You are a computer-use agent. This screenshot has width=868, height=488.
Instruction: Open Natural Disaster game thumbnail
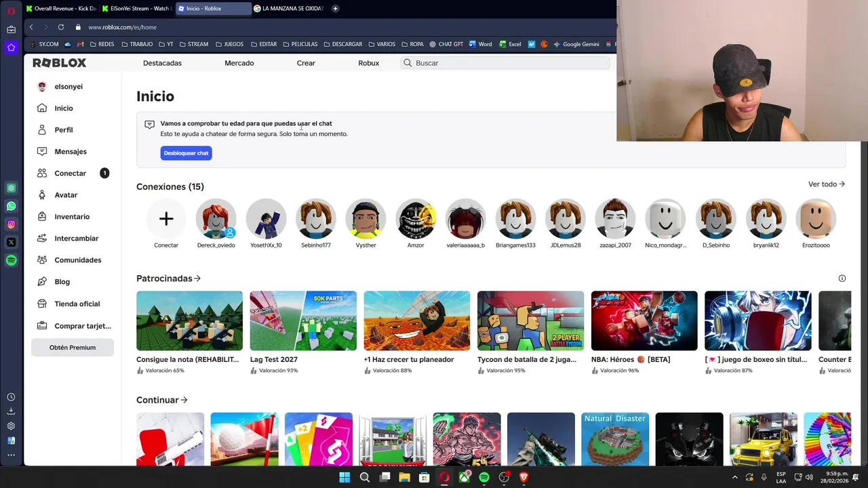point(615,439)
